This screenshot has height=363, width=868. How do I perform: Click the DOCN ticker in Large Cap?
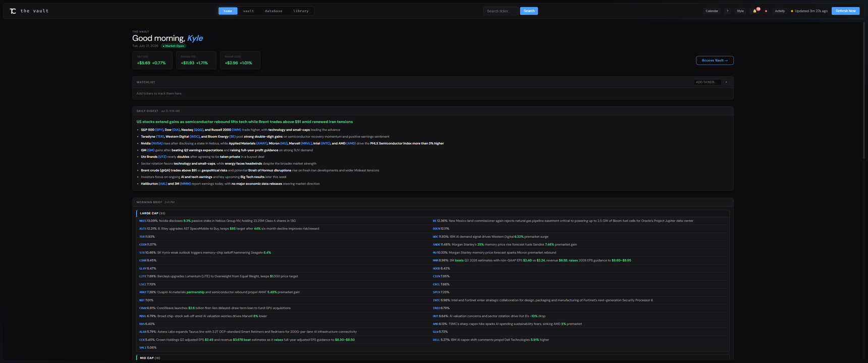click(437, 229)
